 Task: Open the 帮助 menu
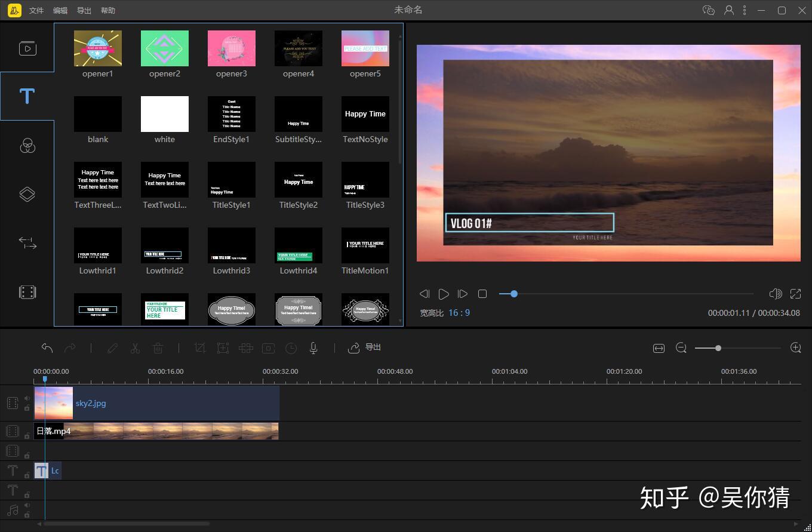click(108, 11)
